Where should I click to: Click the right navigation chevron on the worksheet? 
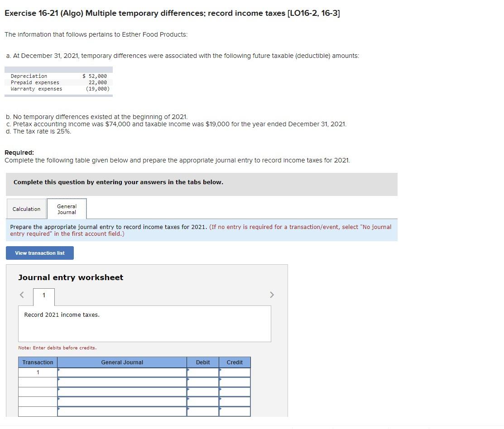click(272, 295)
